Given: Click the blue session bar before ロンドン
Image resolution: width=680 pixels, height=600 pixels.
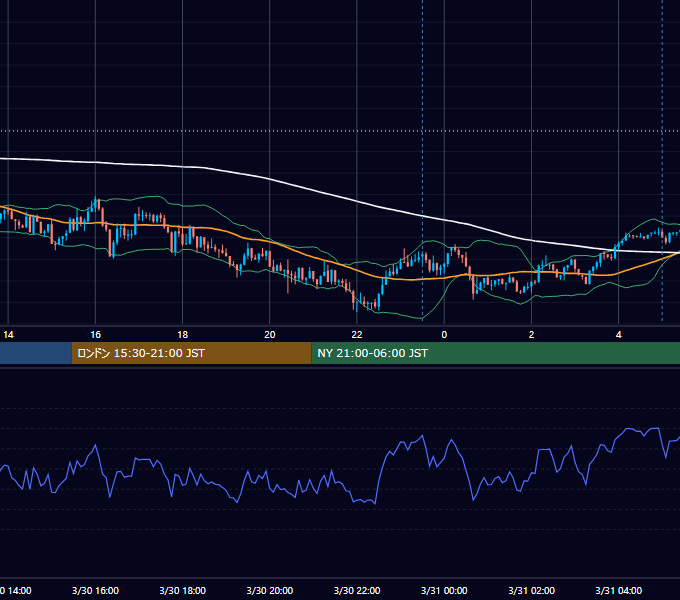Looking at the screenshot, I should 36,353.
